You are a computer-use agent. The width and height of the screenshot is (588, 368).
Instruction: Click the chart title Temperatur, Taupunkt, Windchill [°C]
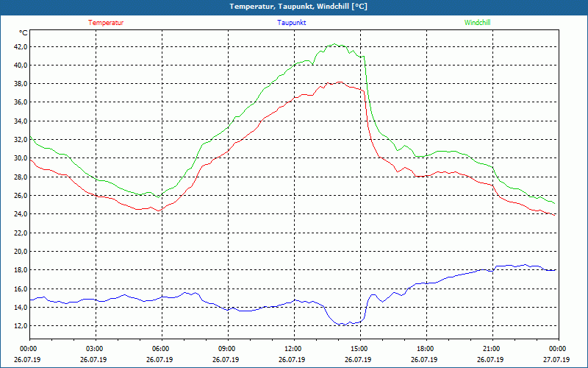(298, 7)
